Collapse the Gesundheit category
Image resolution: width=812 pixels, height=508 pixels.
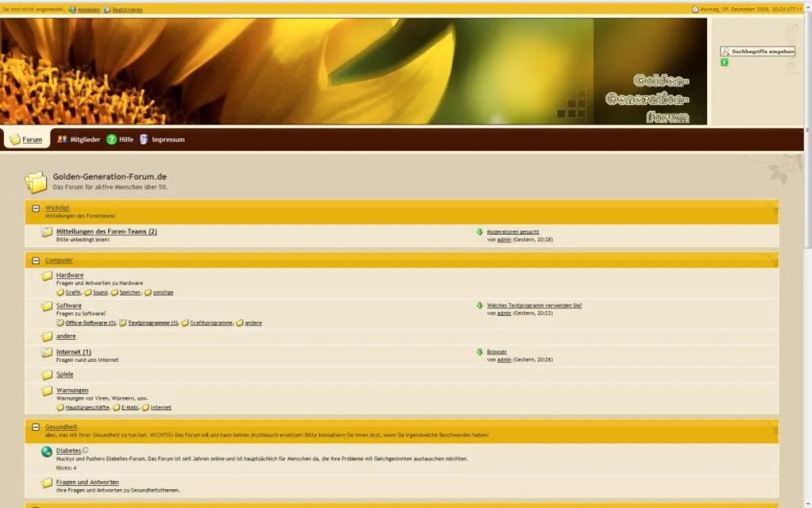(35, 427)
